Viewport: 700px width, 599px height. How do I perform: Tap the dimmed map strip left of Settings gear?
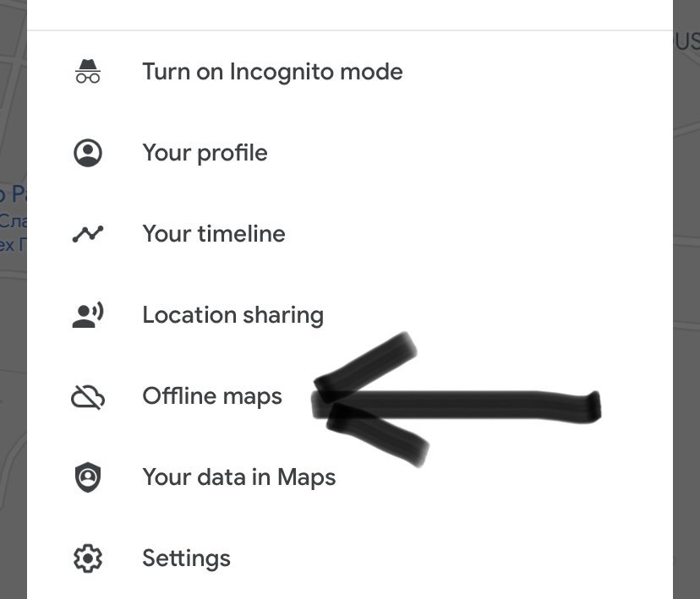click(13, 558)
